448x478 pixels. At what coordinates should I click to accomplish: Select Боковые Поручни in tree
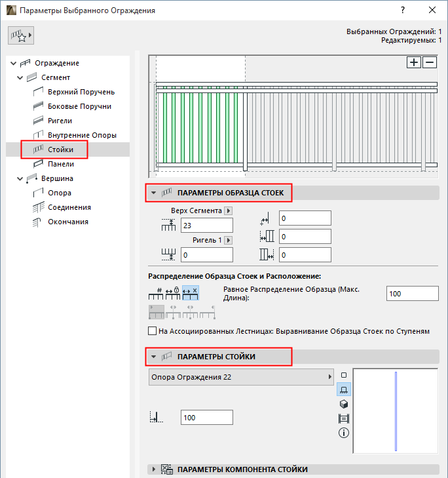(79, 106)
